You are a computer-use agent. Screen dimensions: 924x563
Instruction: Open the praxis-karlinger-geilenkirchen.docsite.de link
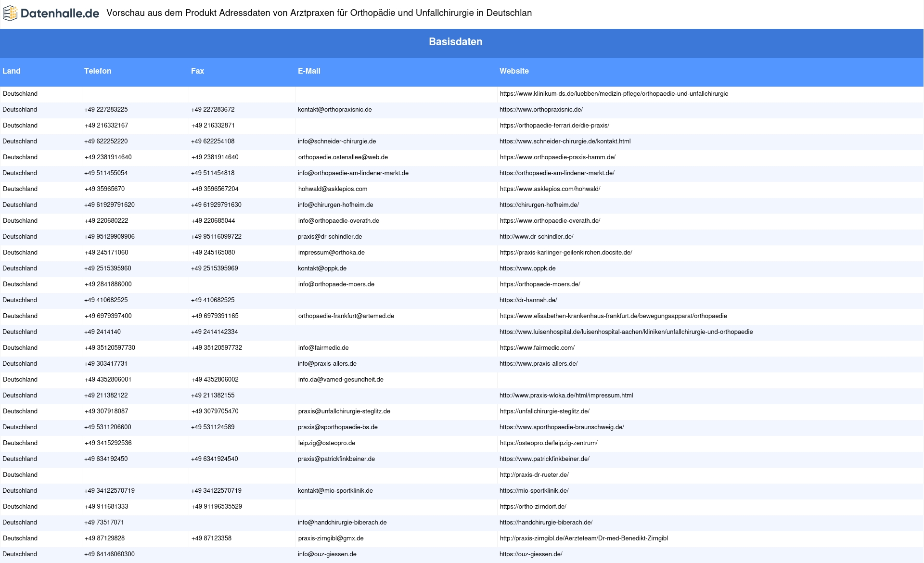click(566, 253)
